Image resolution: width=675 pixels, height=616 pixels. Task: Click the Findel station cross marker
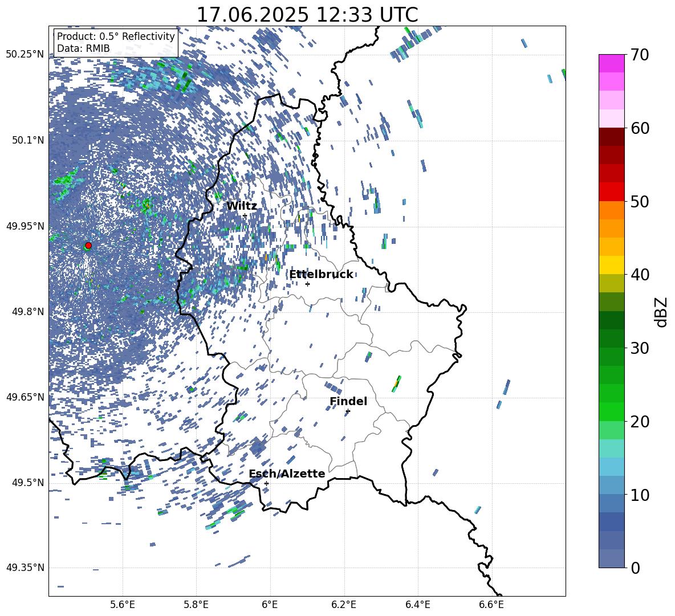348,411
